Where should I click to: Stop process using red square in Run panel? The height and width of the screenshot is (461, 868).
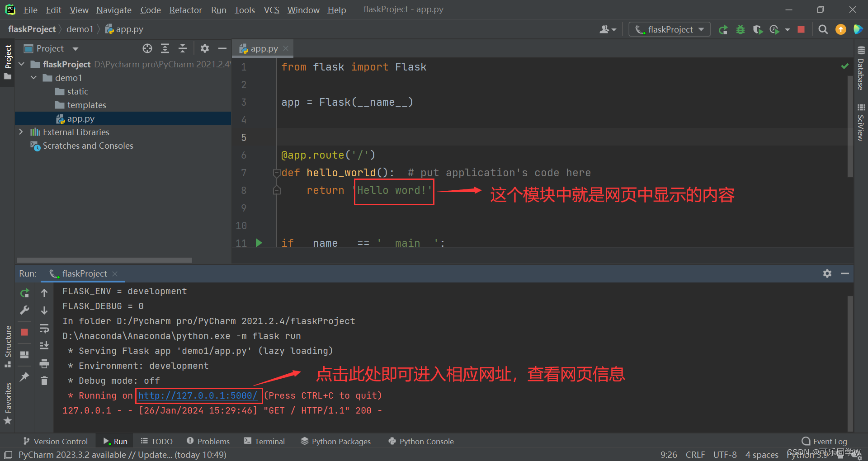pyautogui.click(x=24, y=332)
